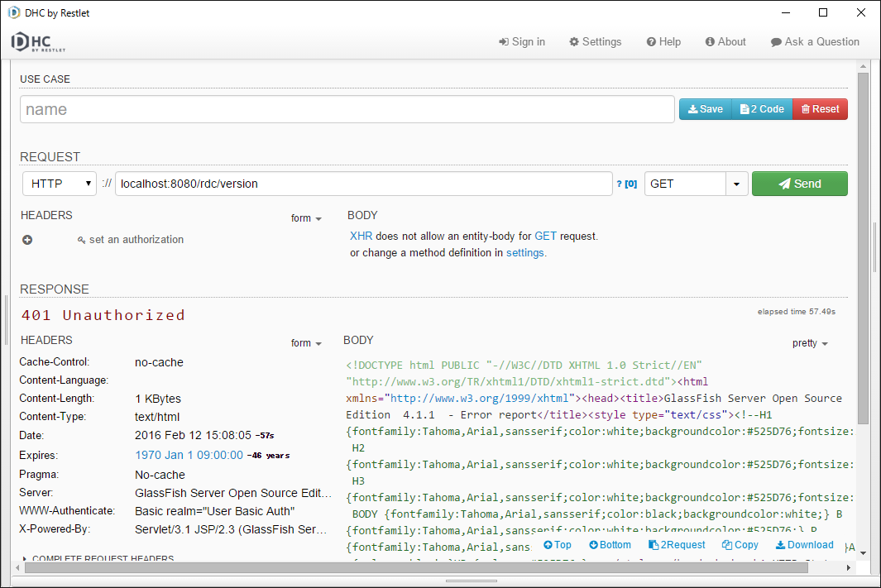The height and width of the screenshot is (588, 881).
Task: Click the request URL field
Action: point(363,184)
